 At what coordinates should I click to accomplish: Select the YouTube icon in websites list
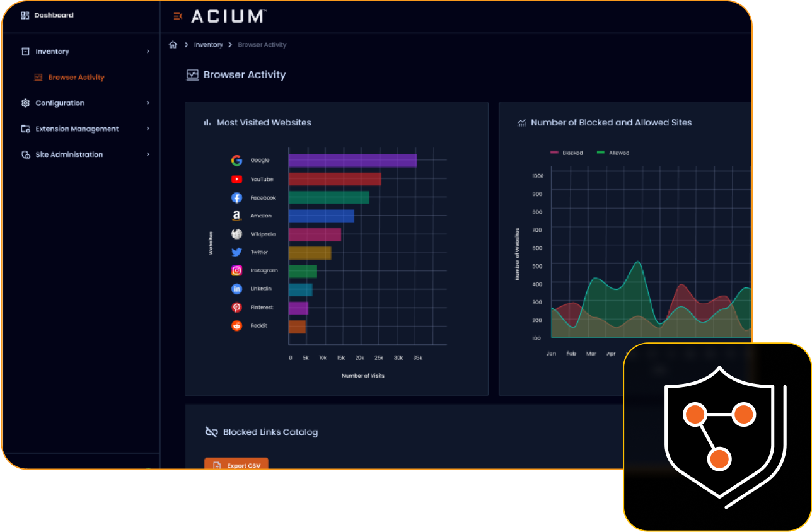(236, 179)
